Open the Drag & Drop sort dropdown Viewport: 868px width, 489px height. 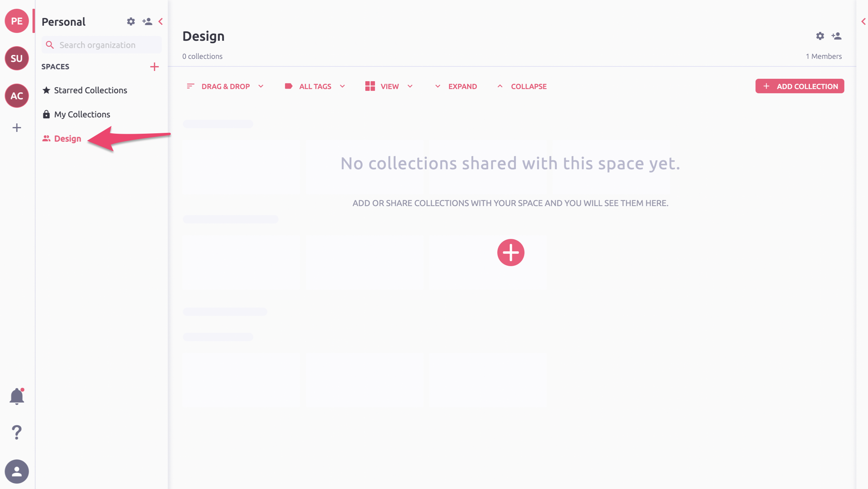[225, 86]
